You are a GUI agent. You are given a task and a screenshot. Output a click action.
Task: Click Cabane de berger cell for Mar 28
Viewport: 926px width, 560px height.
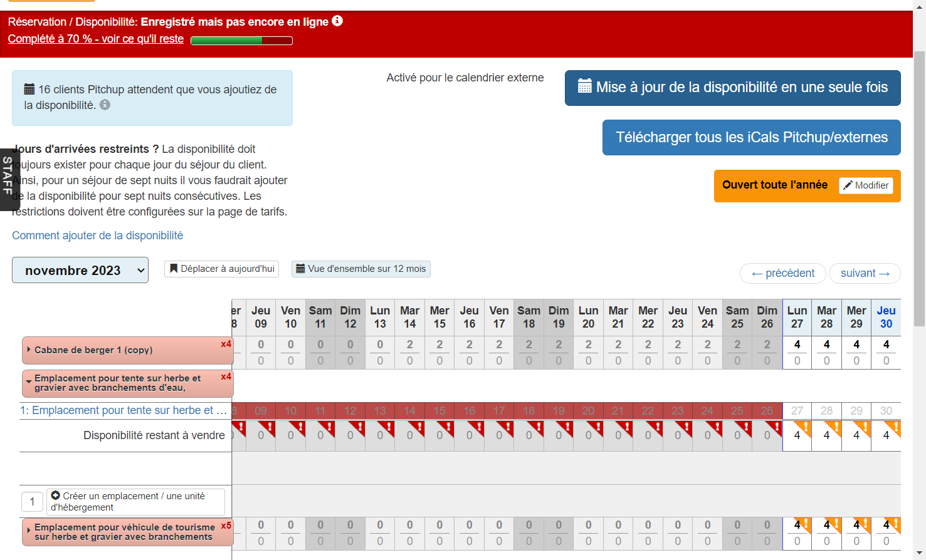[827, 352]
